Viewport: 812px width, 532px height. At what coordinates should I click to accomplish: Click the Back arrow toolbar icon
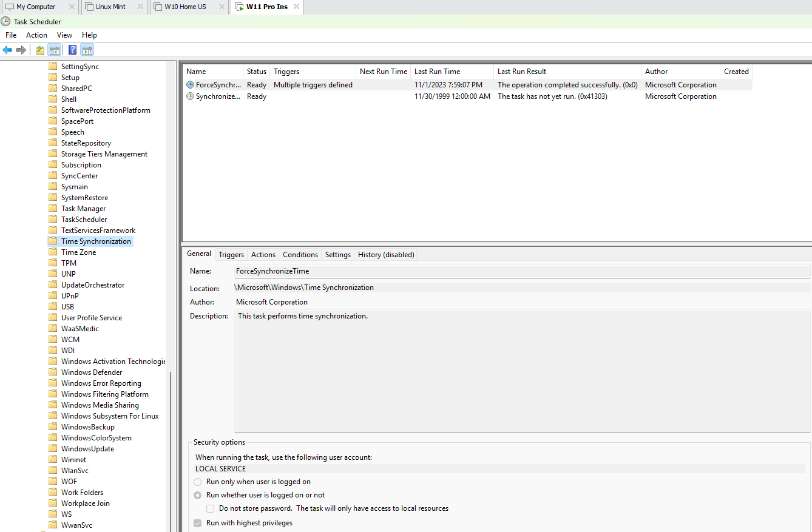(7, 50)
